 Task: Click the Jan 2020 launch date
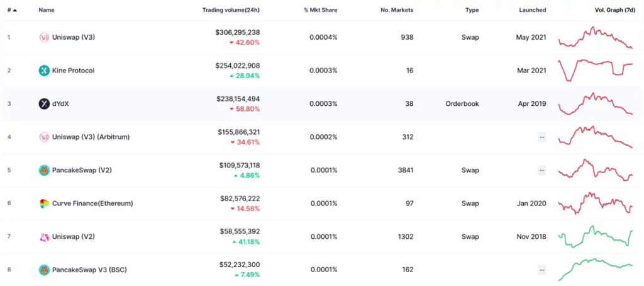click(531, 203)
